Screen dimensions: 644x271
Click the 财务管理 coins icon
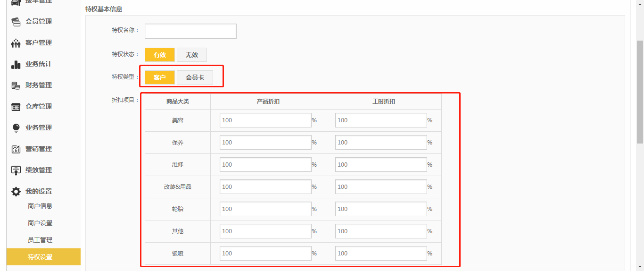(x=16, y=85)
